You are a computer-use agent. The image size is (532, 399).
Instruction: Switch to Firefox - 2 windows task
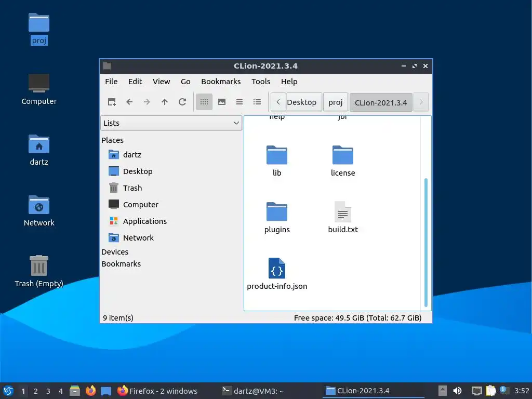tap(157, 391)
